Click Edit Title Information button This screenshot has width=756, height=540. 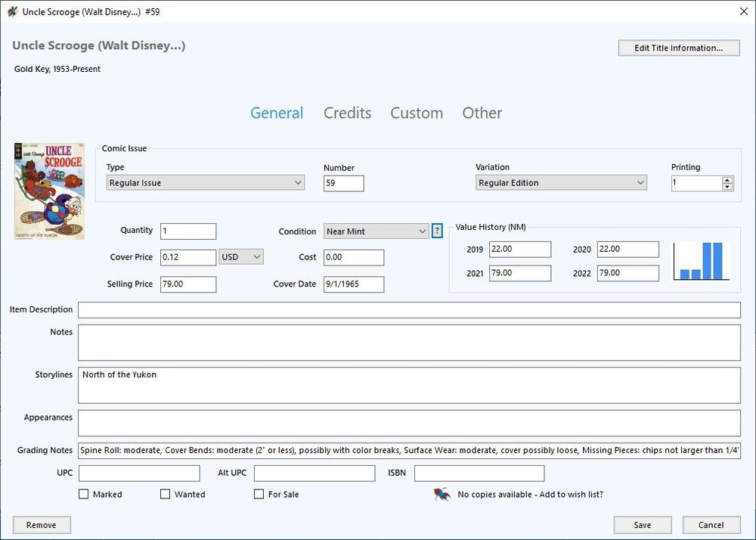(679, 48)
